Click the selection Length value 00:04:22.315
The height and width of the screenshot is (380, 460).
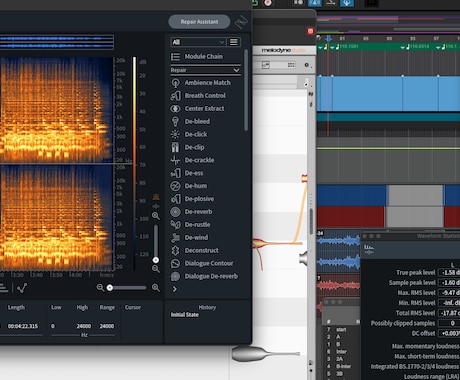[x=23, y=326]
